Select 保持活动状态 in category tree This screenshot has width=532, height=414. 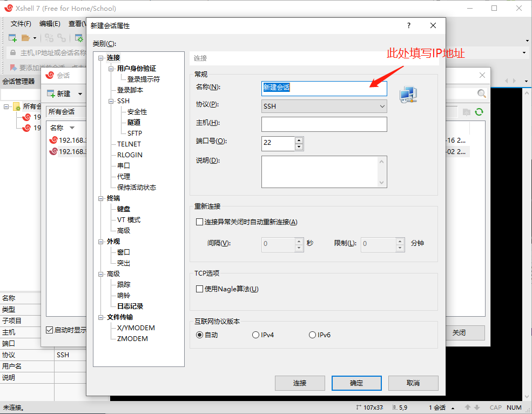(x=137, y=187)
